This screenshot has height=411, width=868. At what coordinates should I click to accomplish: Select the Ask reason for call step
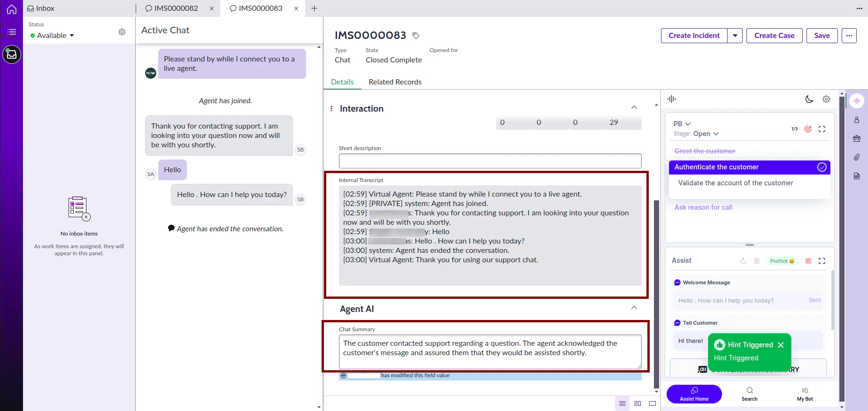pyautogui.click(x=703, y=207)
